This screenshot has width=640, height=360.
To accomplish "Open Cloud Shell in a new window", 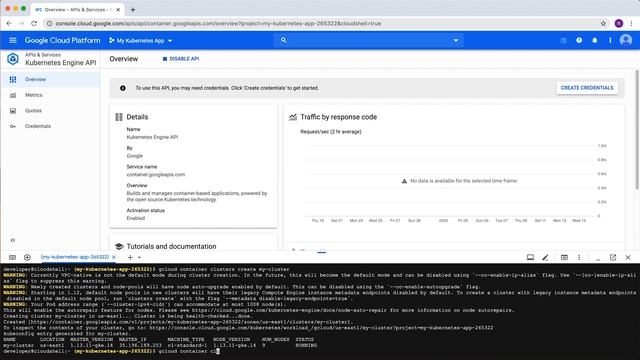I will [x=613, y=258].
